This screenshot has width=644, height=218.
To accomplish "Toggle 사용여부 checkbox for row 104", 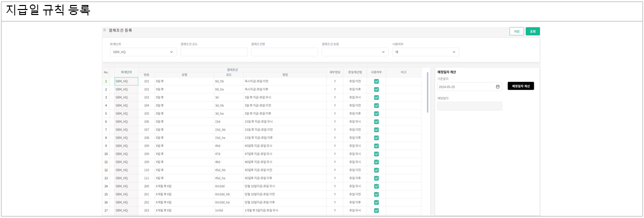I will coord(376,105).
